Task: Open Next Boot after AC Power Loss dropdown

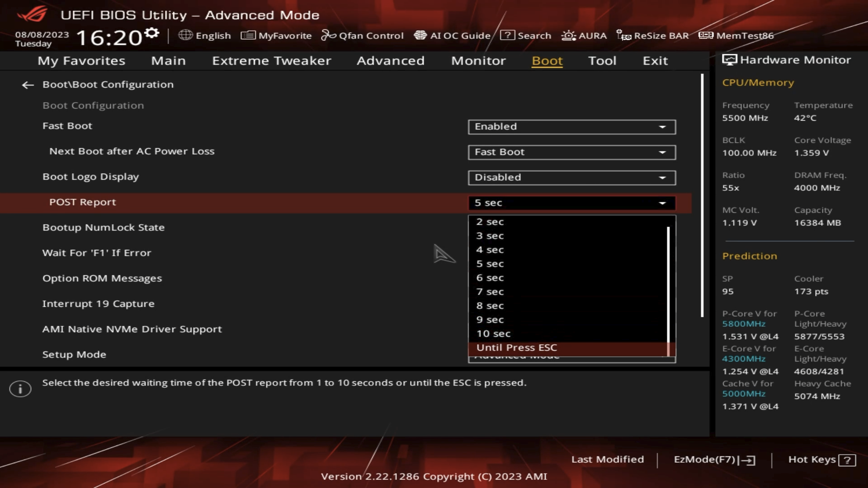Action: [571, 152]
